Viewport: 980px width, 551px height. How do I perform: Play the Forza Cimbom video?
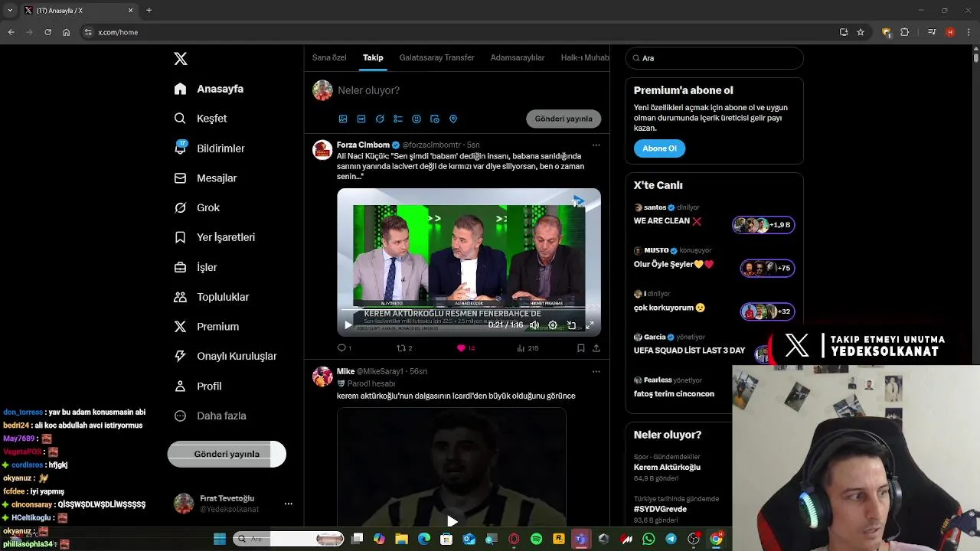pos(348,325)
